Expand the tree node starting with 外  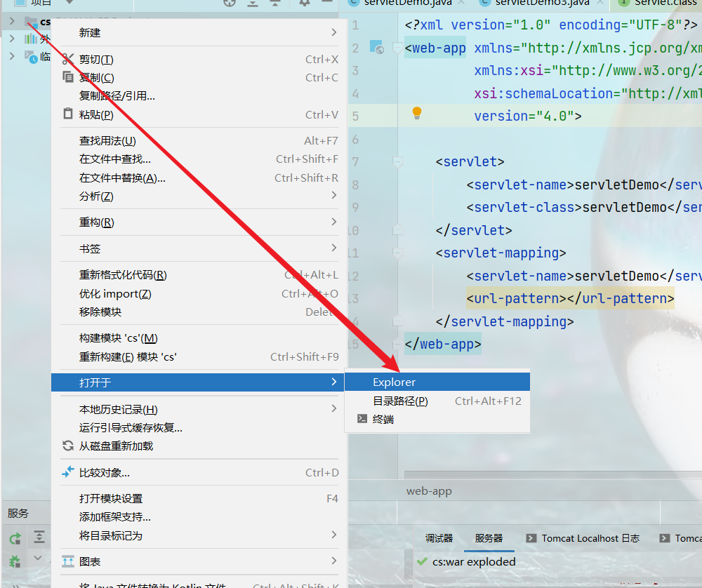pos(12,39)
